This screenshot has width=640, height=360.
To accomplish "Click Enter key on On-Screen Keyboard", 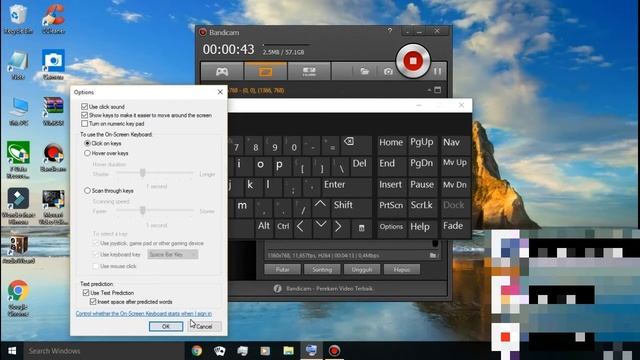I will [346, 187].
